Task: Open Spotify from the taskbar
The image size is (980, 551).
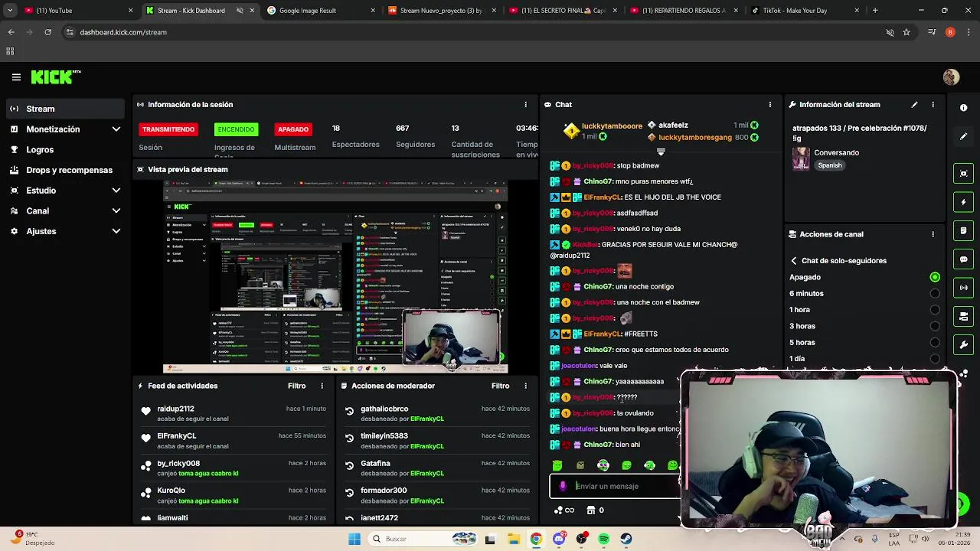Action: coord(604,539)
